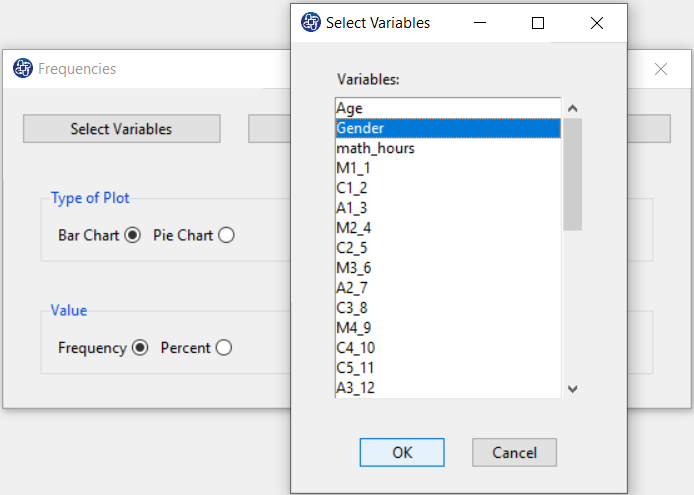Click the Select Variables dialog app icon
This screenshot has width=694, height=495.
coord(311,22)
